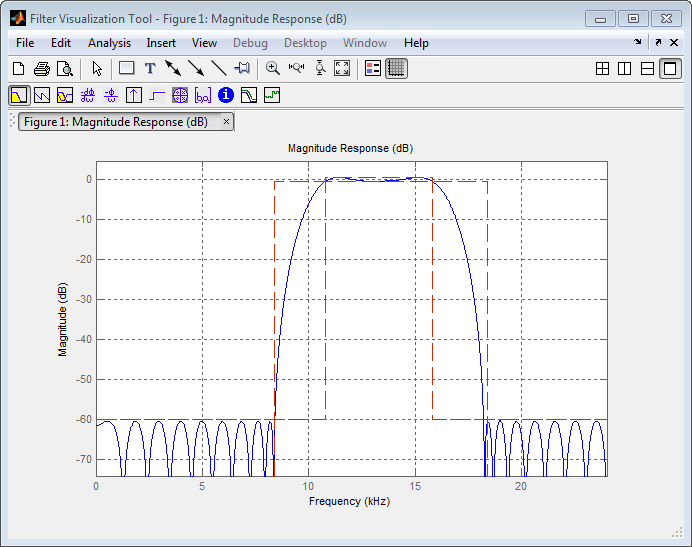This screenshot has height=547, width=692.
Task: Expand the toolbar options arrow near the menu bar
Action: point(638,43)
